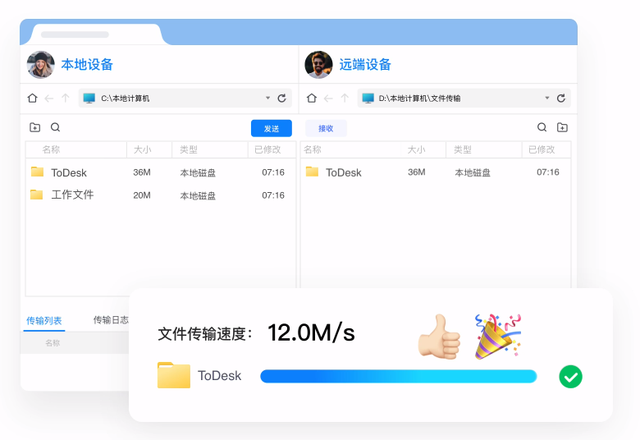Click 07:16 time in 工作文件 row
Viewport: 640px width, 440px height.
click(x=273, y=196)
